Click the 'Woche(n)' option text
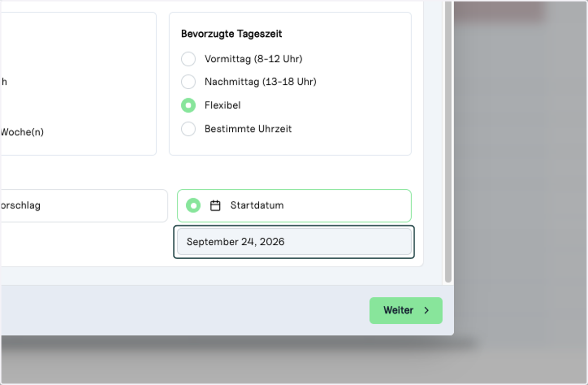 tap(22, 132)
